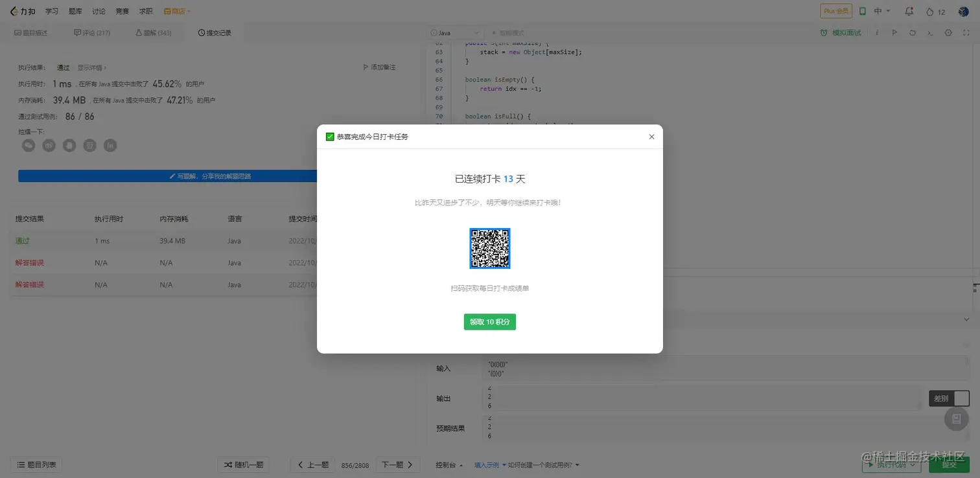Click the terminal shortcut icon
980x478 pixels.
(930, 33)
